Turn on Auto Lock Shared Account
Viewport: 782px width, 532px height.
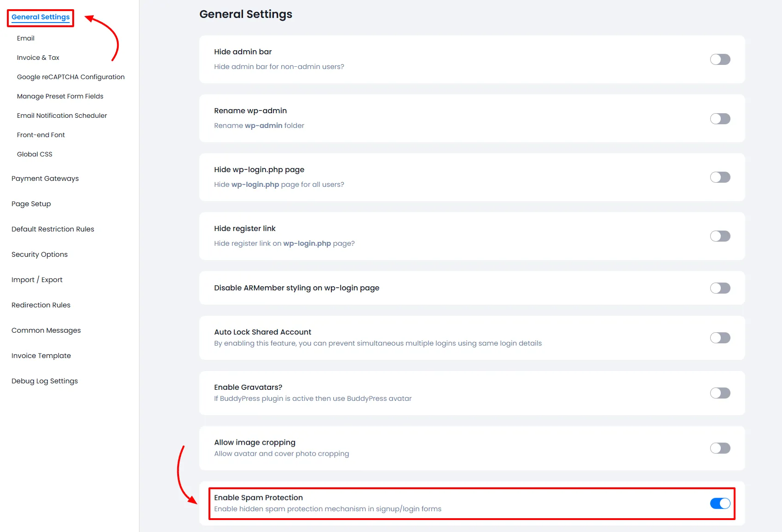pyautogui.click(x=719, y=337)
